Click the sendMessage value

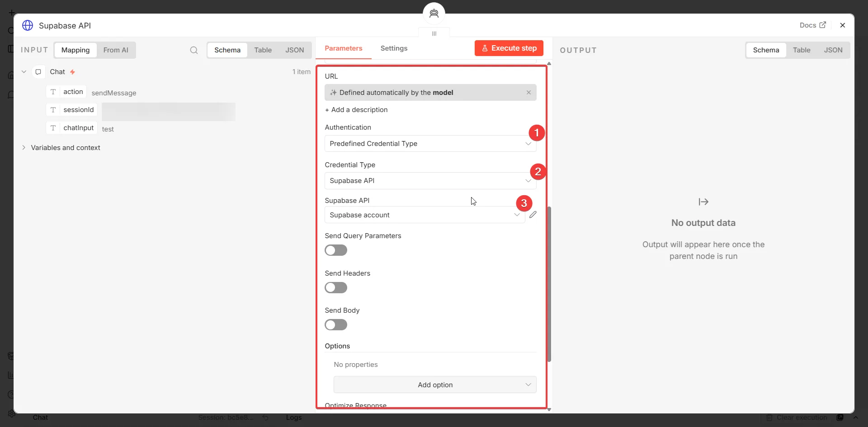[x=114, y=93]
